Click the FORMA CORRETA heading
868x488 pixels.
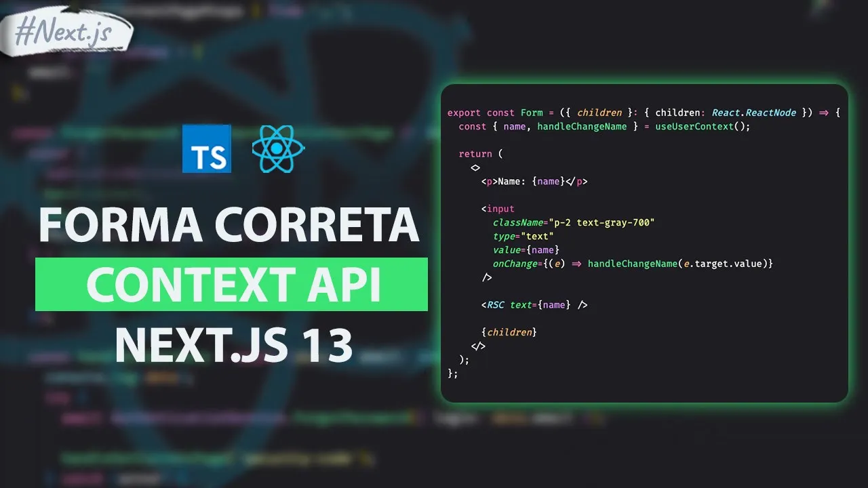point(229,224)
